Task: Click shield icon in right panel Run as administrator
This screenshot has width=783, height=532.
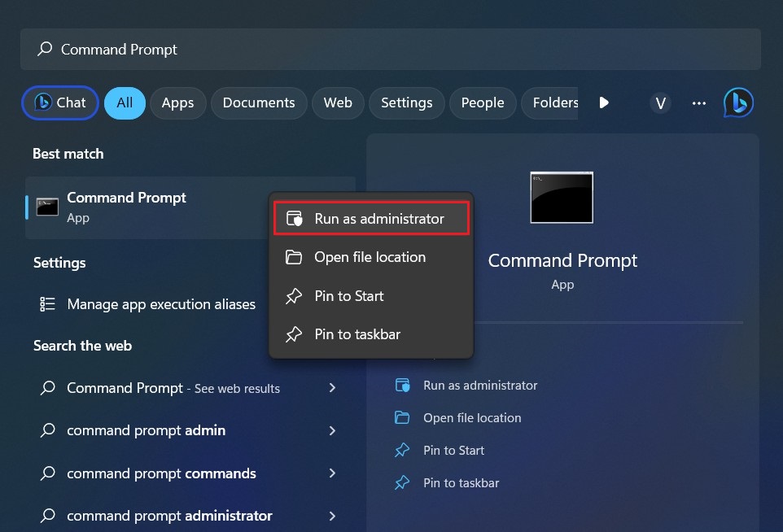Action: click(x=402, y=386)
